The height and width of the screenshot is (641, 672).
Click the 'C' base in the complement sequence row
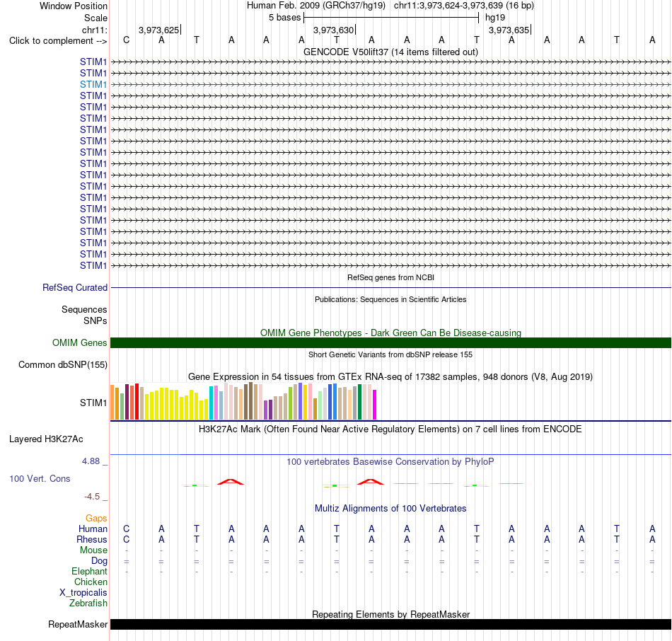(126, 40)
